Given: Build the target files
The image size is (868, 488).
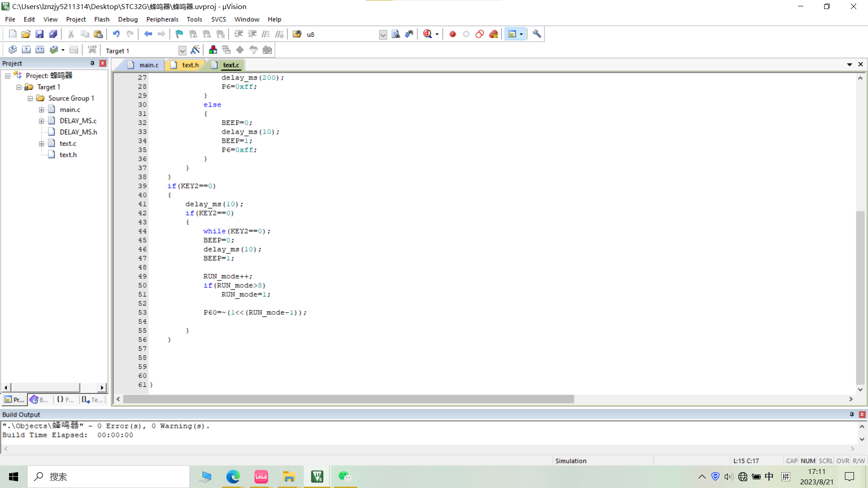Looking at the screenshot, I should pyautogui.click(x=26, y=50).
